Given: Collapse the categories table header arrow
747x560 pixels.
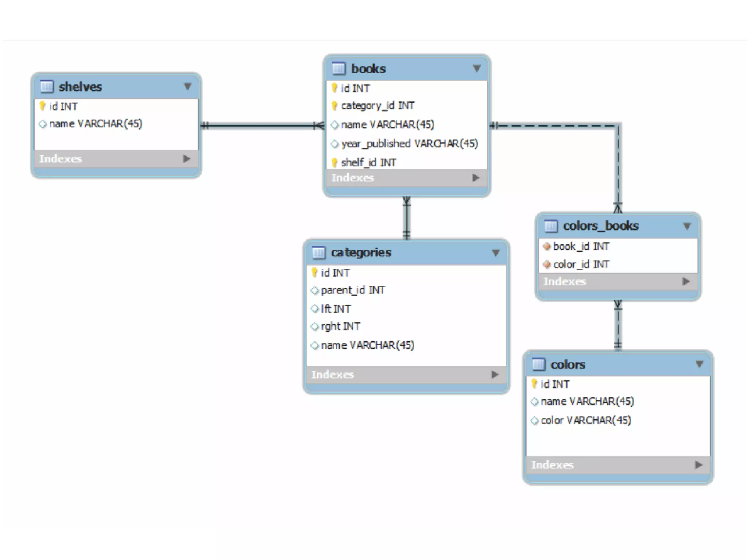Looking at the screenshot, I should [496, 253].
